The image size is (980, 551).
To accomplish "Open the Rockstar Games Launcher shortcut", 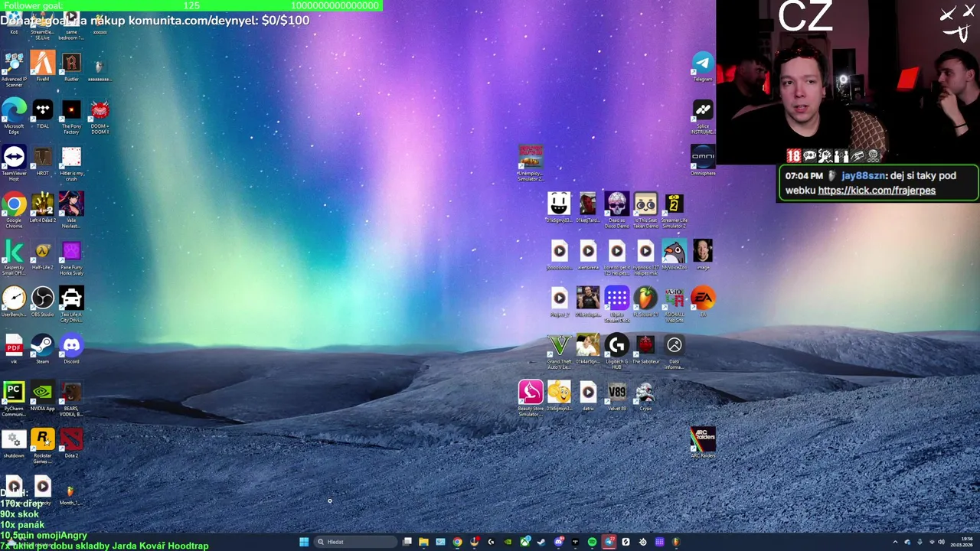I will 42,445.
